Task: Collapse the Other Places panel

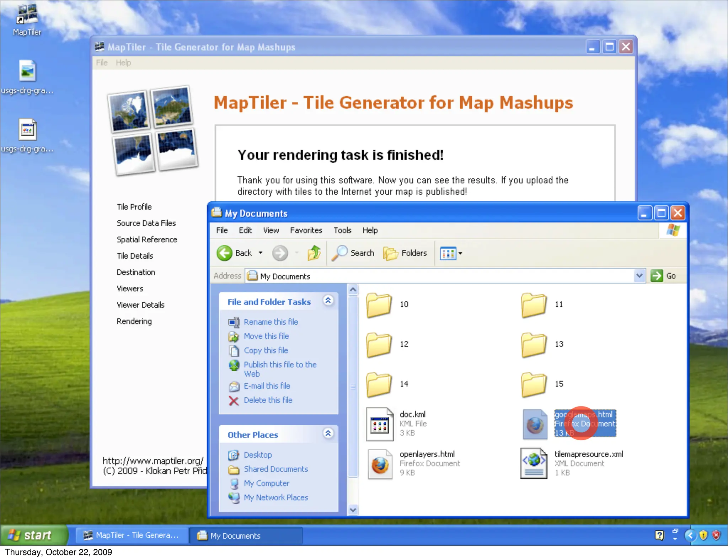Action: pos(328,433)
